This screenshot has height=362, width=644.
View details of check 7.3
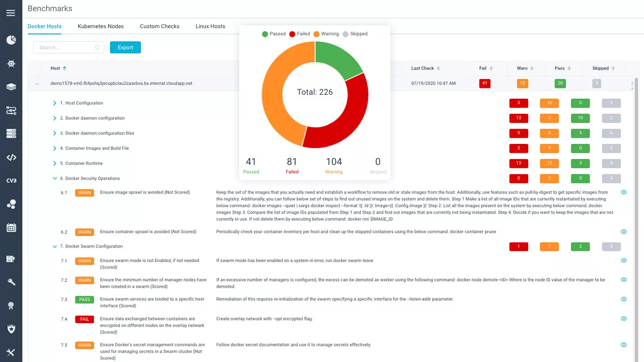pyautogui.click(x=624, y=299)
